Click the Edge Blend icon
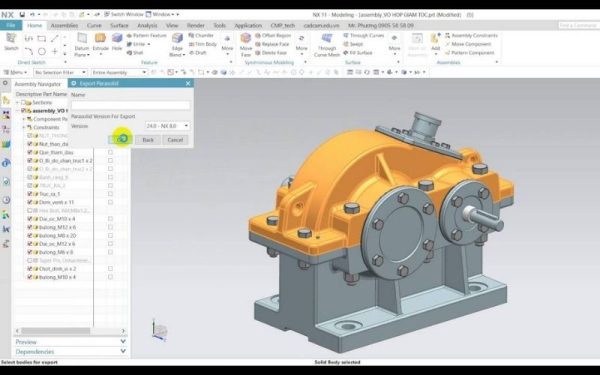The image size is (600, 375). click(x=177, y=39)
